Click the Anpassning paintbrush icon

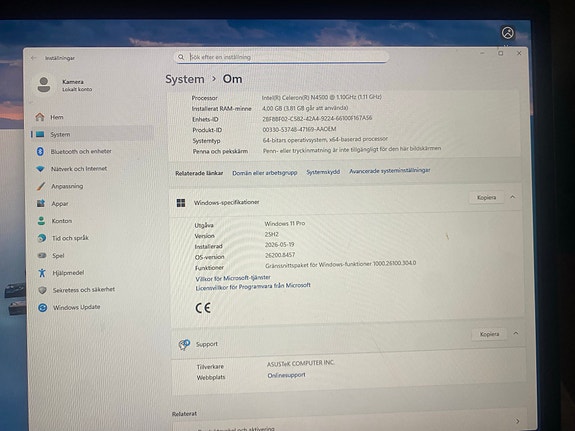[x=41, y=186]
